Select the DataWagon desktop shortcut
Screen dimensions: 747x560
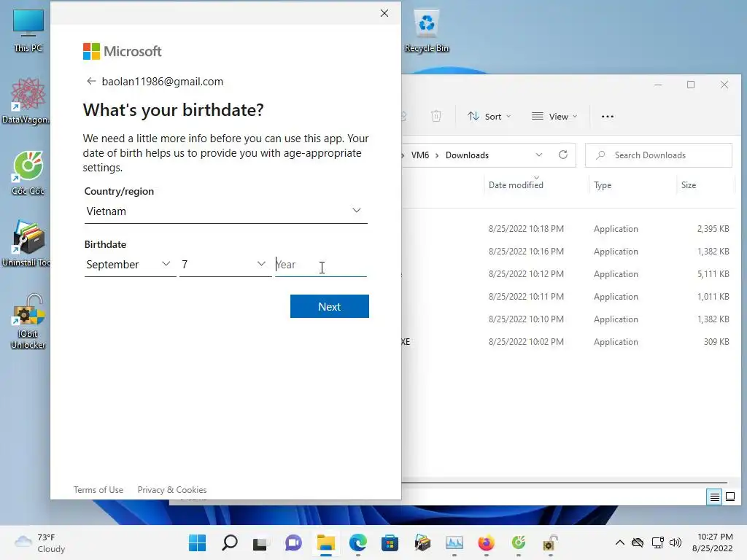tap(26, 101)
